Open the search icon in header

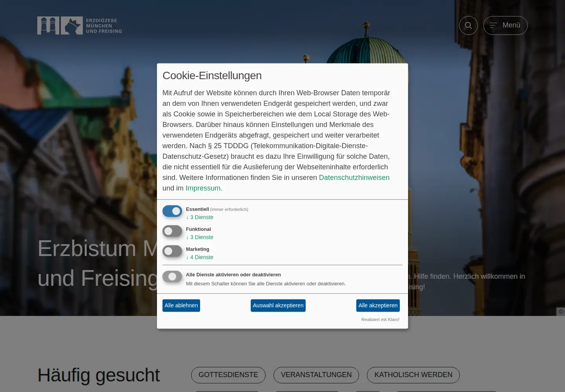click(468, 25)
